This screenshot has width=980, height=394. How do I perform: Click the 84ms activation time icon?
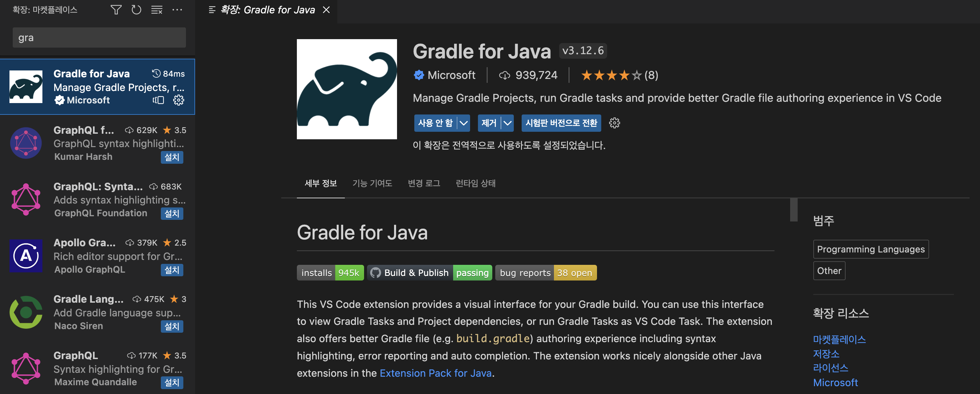point(156,73)
